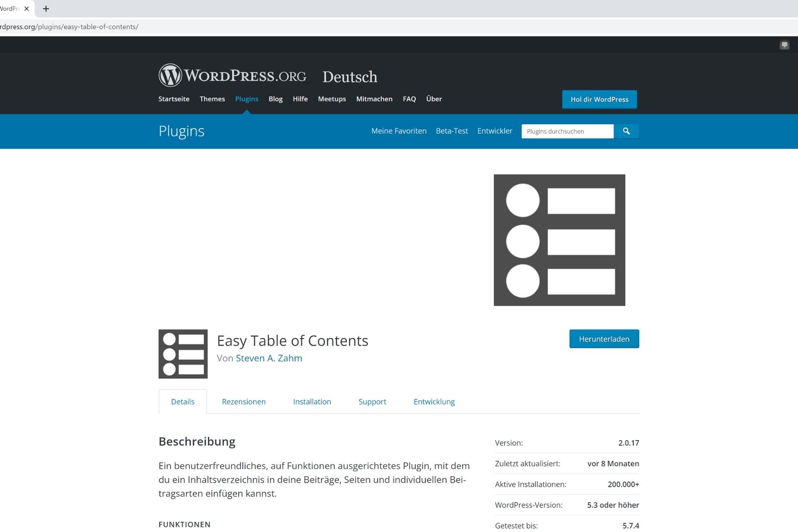Select the Details tab
Image resolution: width=798 pixels, height=532 pixels.
click(x=183, y=402)
